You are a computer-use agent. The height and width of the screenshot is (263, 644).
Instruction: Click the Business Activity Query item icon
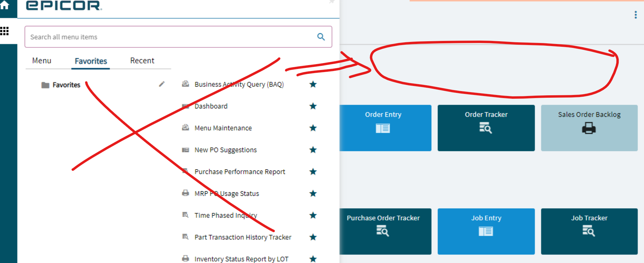tap(186, 84)
